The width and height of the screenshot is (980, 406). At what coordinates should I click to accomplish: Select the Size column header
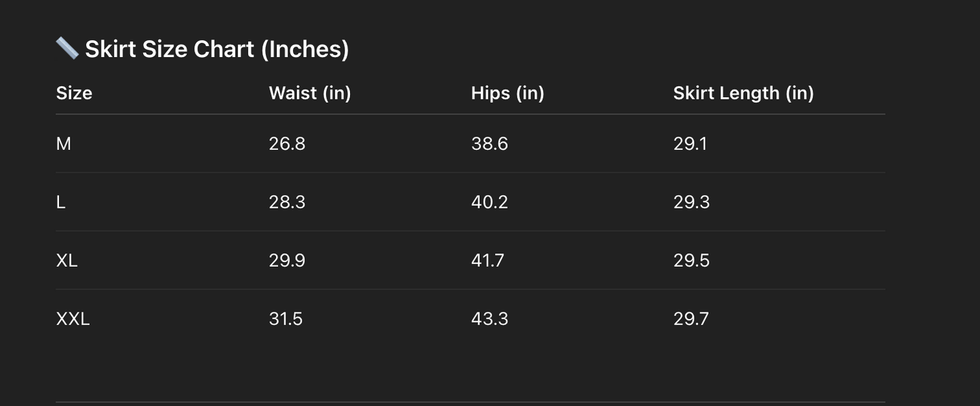click(74, 93)
